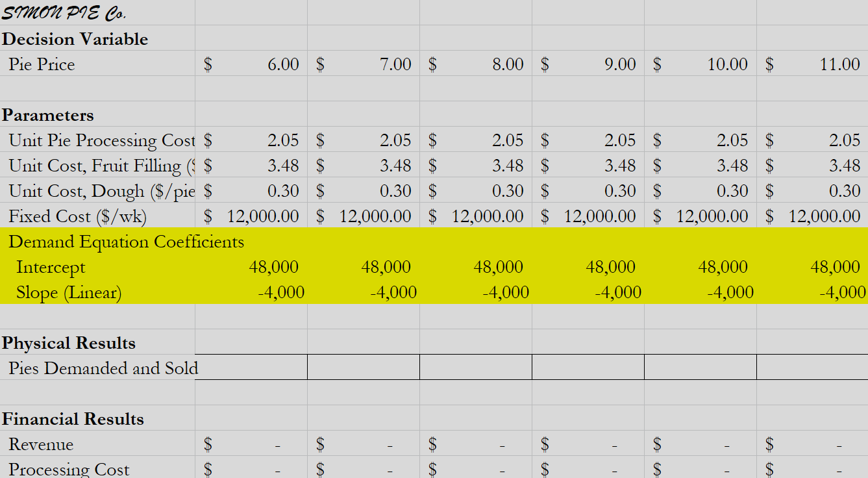The height and width of the screenshot is (478, 868).
Task: Click the Revenue row label
Action: pyautogui.click(x=41, y=444)
